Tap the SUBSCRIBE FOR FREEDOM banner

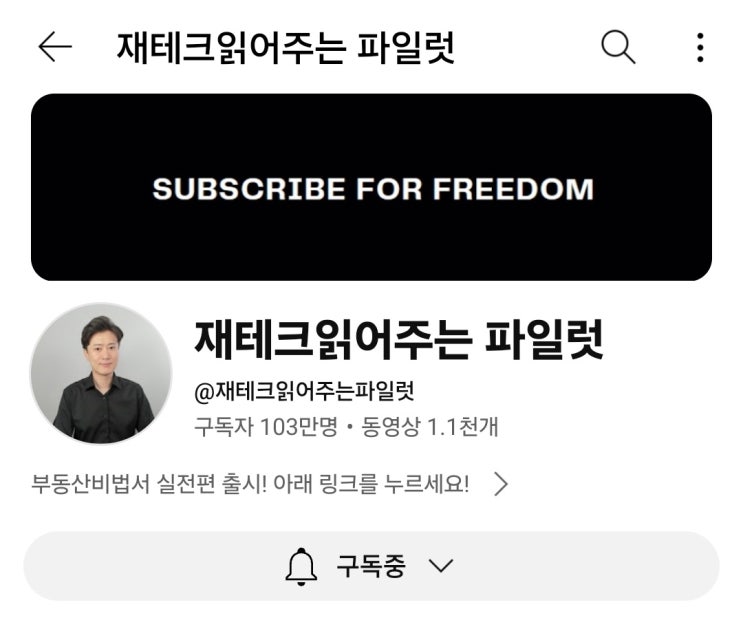(x=372, y=187)
